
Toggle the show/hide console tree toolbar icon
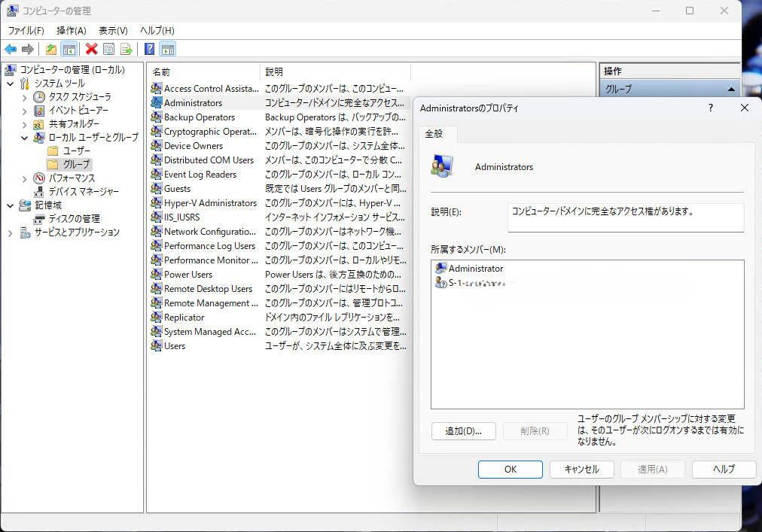69,49
